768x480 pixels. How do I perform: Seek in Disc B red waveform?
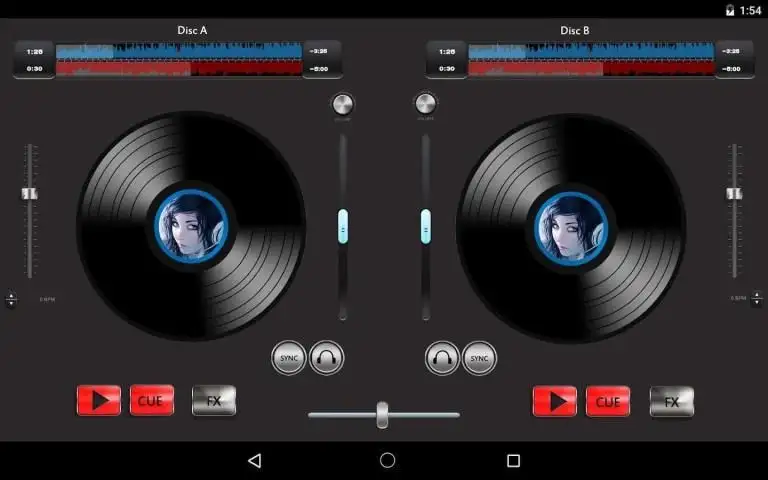point(591,69)
